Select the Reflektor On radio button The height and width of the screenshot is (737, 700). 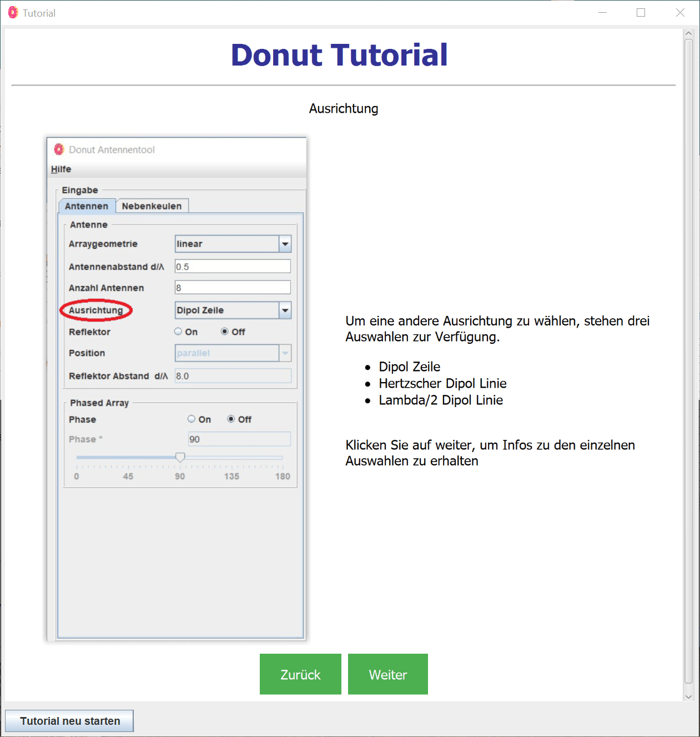178,332
